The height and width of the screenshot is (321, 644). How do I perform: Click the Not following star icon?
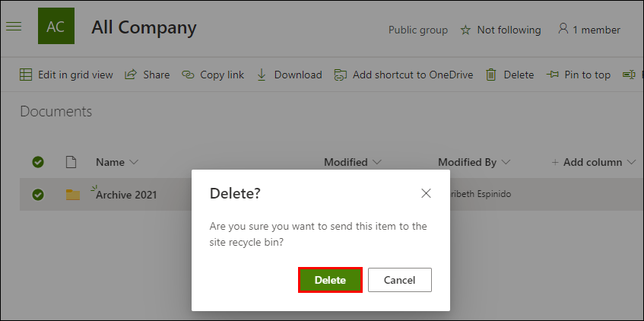point(465,30)
